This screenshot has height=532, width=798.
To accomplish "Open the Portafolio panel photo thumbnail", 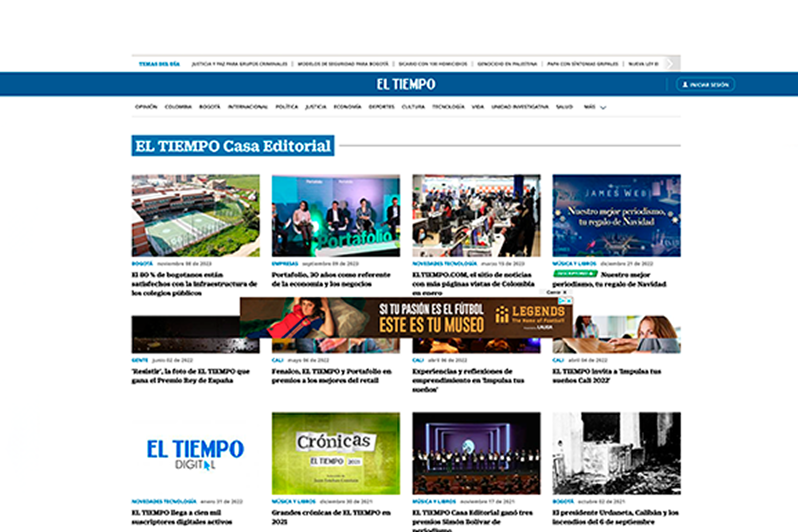I will 336,215.
